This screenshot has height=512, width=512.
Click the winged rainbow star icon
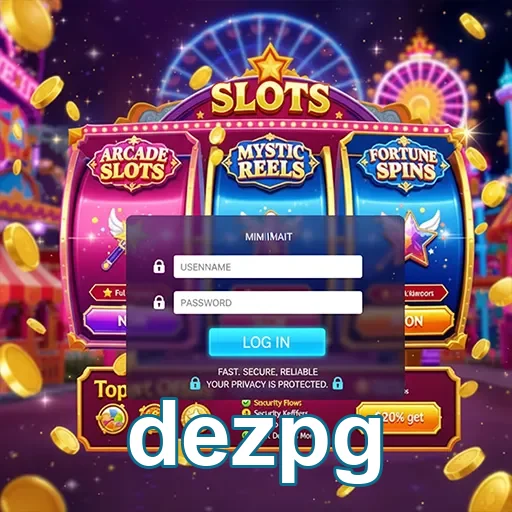click(x=421, y=236)
